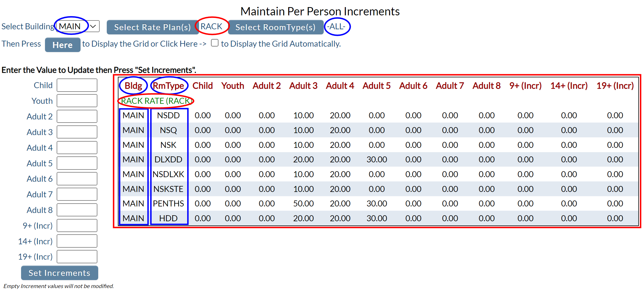Click the Select Rate Plan(s) button
This screenshot has height=298, width=644.
click(152, 27)
